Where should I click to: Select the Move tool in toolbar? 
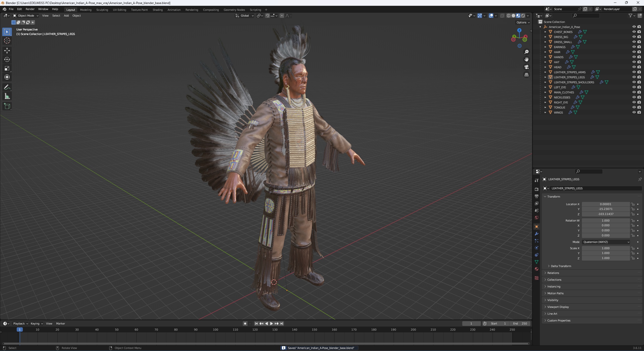coord(7,50)
